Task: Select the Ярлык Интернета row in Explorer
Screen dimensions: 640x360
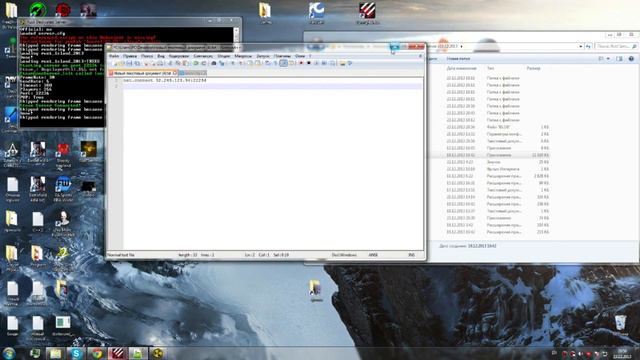Action: 497,169
